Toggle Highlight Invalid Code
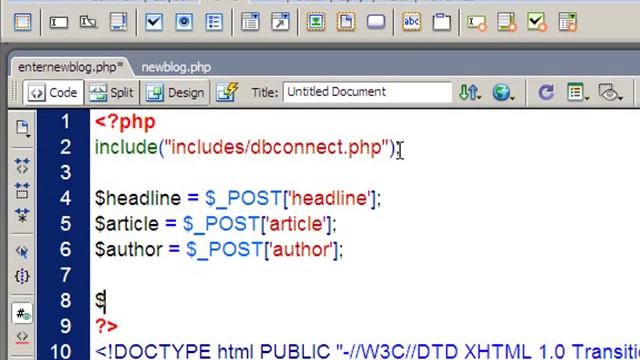 click(x=22, y=338)
